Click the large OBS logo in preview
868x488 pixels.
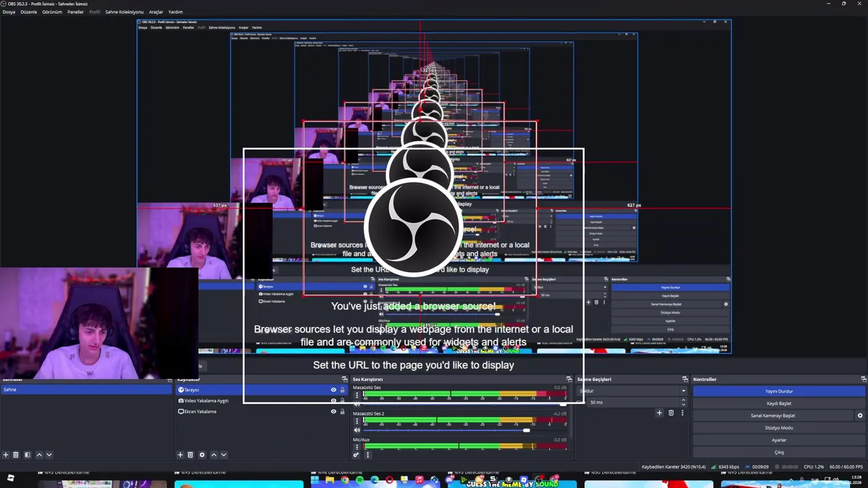(x=414, y=228)
